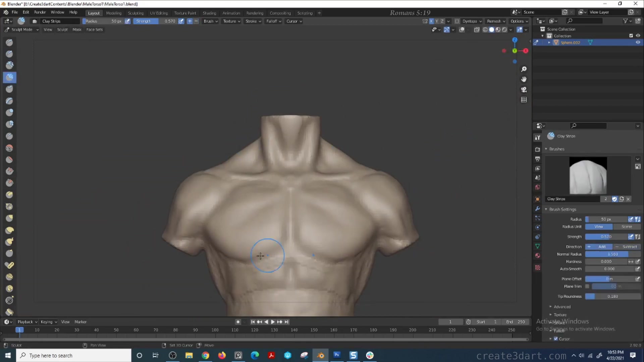Set brush Direction to Subtract
The width and height of the screenshot is (644, 362).
click(628, 247)
